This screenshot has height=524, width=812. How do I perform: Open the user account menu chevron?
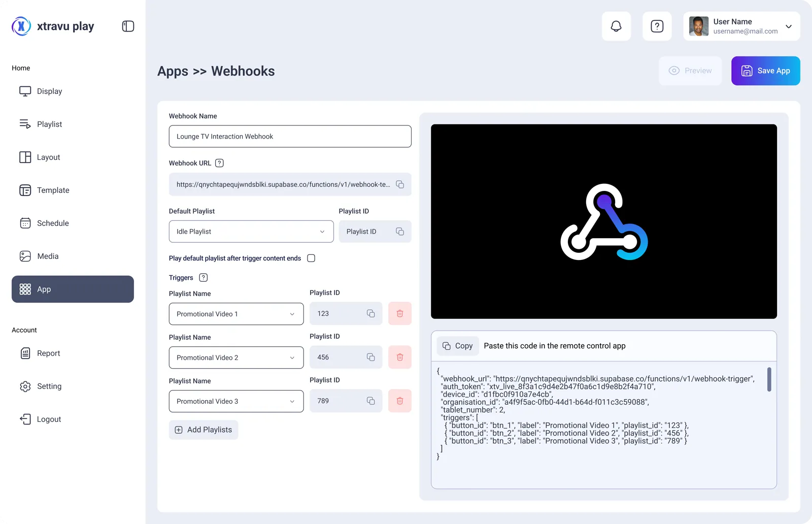(x=789, y=26)
